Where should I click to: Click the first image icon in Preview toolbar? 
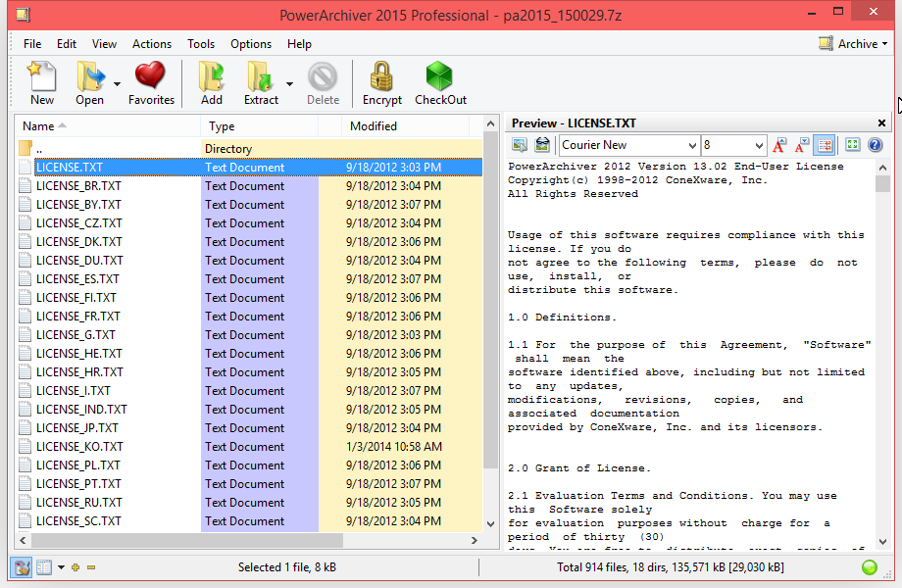click(520, 145)
